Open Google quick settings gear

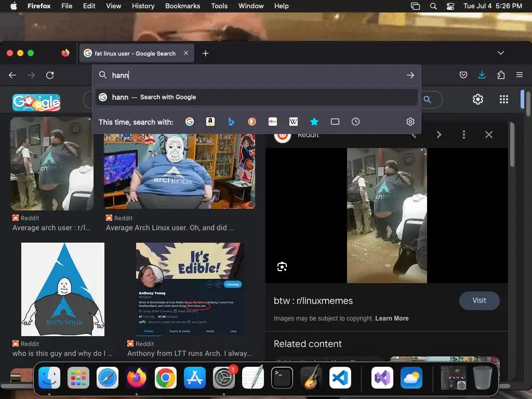pyautogui.click(x=478, y=99)
